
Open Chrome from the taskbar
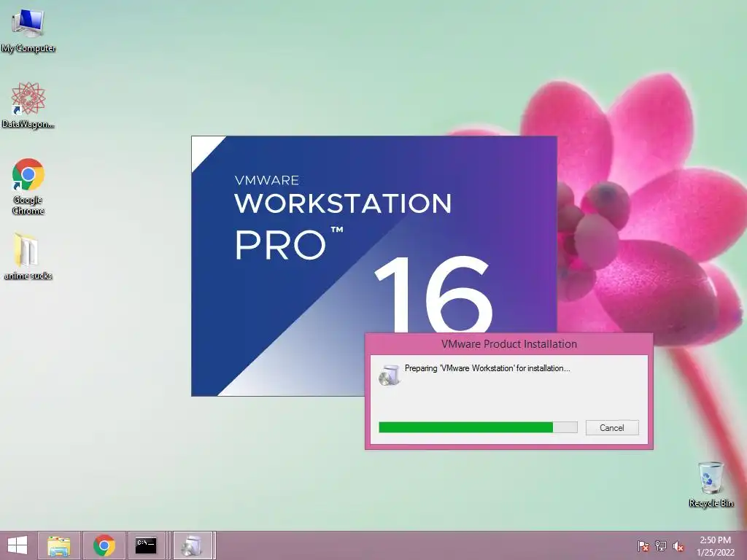(x=104, y=545)
